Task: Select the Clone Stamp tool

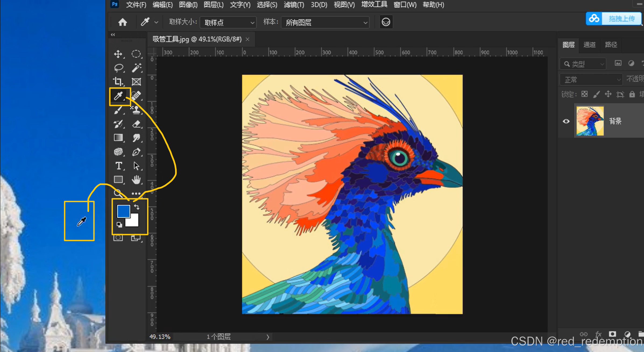Action: click(x=136, y=109)
